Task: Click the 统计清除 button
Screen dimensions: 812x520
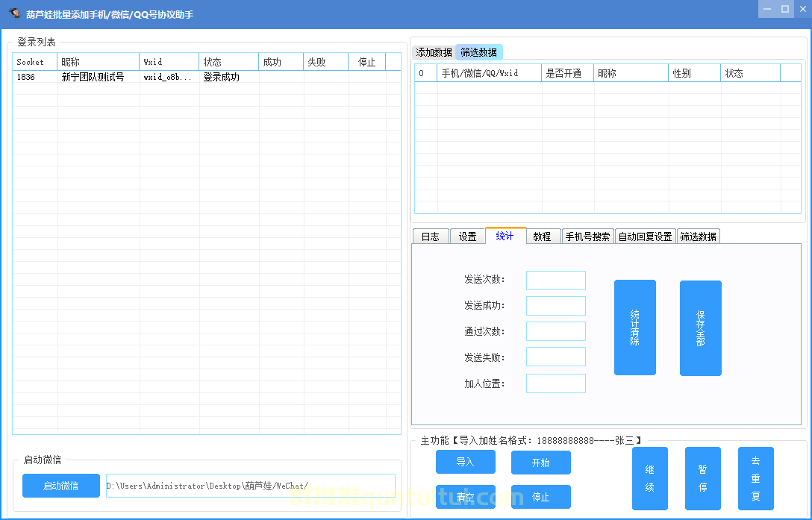Action: [635, 328]
